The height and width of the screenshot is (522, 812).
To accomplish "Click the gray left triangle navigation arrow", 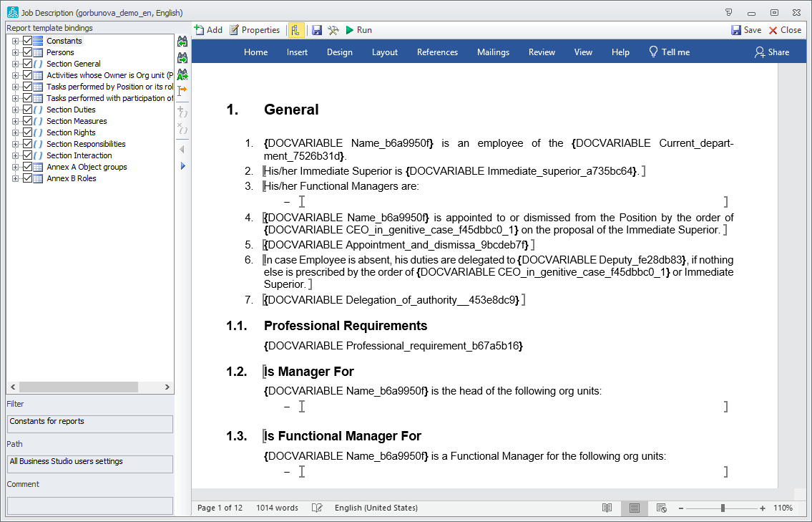I will click(x=182, y=149).
